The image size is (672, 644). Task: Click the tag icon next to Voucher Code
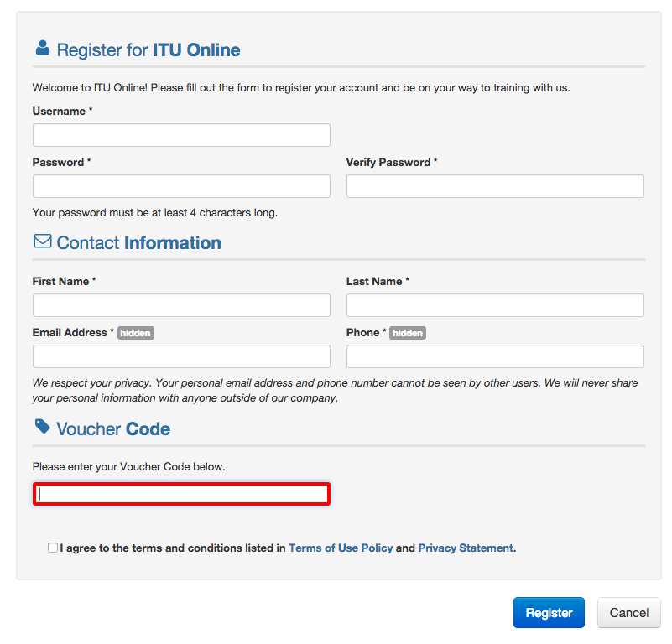pos(43,426)
